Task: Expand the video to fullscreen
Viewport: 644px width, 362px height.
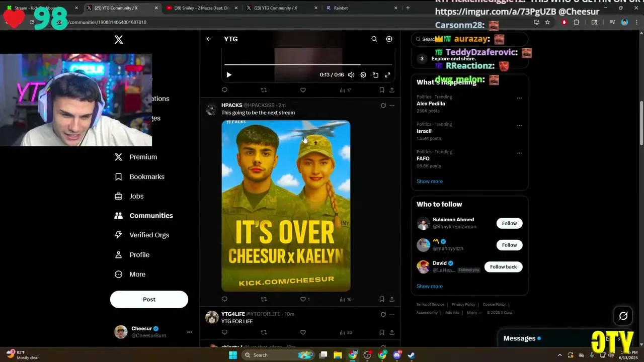Action: [x=387, y=75]
